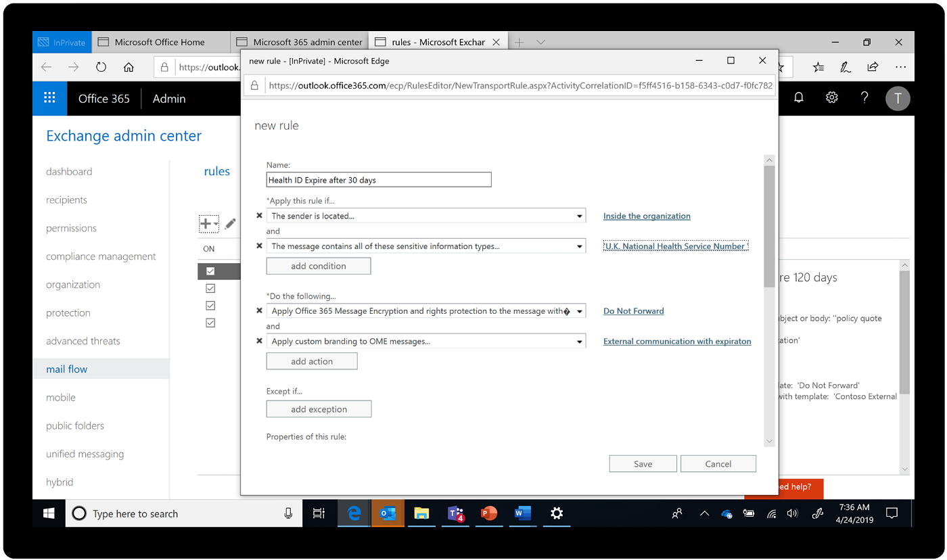Open 'The sender is located' condition dropdown
This screenshot has height=560, width=947.
[x=579, y=215]
